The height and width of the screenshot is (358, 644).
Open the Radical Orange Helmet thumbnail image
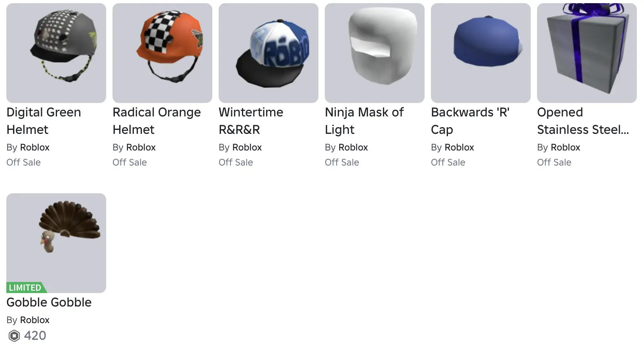162,53
